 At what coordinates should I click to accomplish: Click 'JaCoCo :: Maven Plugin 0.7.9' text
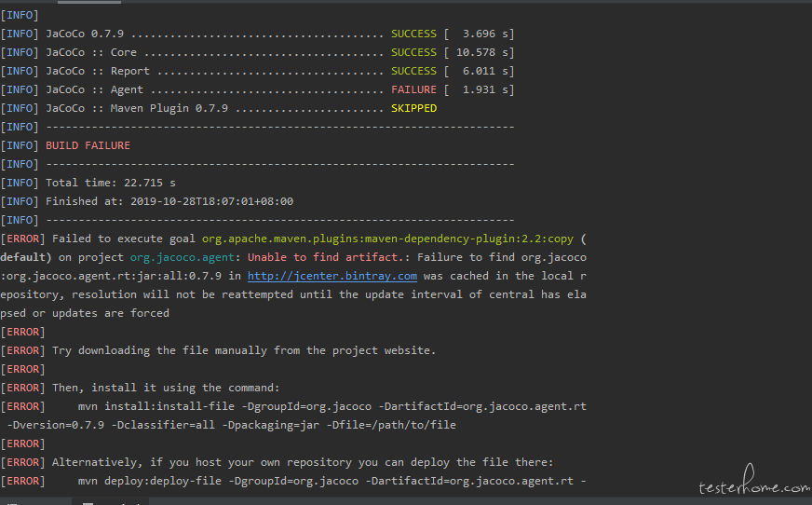click(x=137, y=108)
